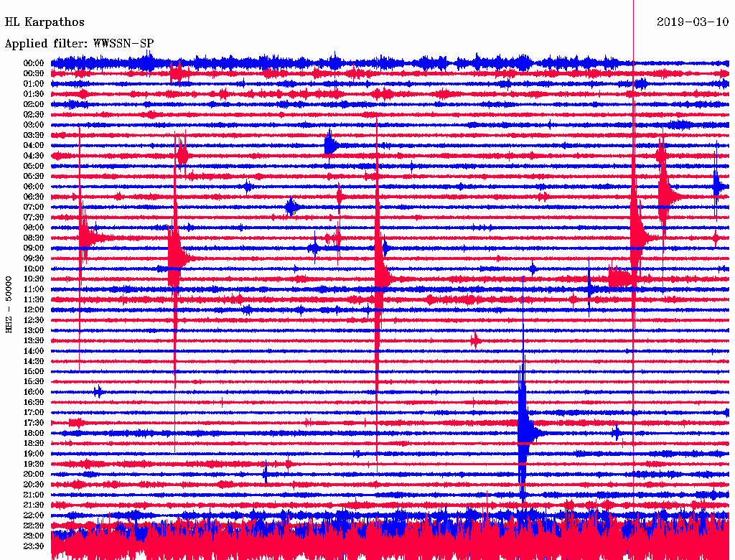Click the small blue spike on 16:00 trace
The width and height of the screenshot is (735, 560).
point(98,391)
